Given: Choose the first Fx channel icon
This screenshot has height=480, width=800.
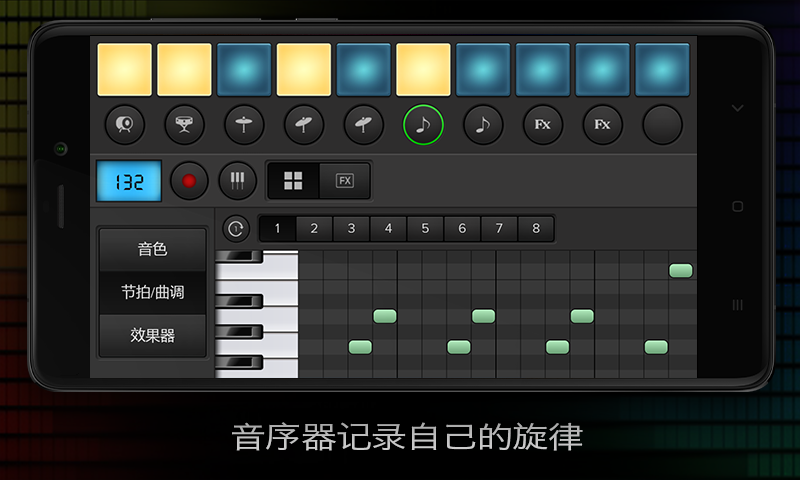Looking at the screenshot, I should coord(543,125).
